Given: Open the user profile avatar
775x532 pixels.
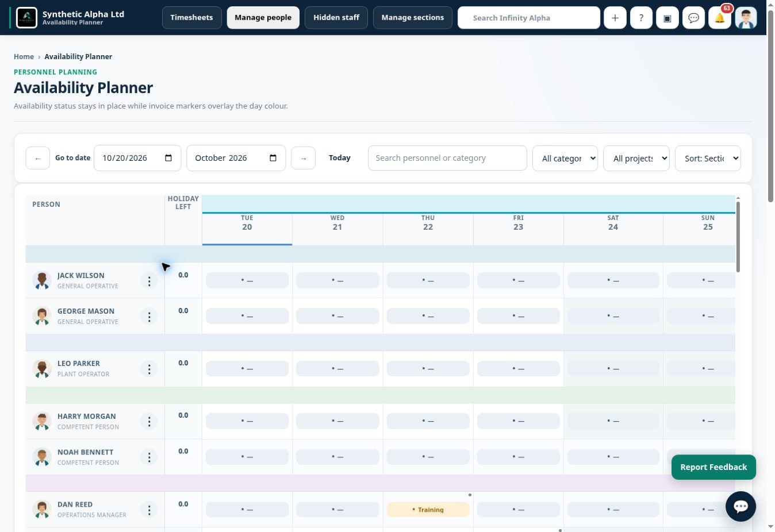Looking at the screenshot, I should tap(746, 18).
